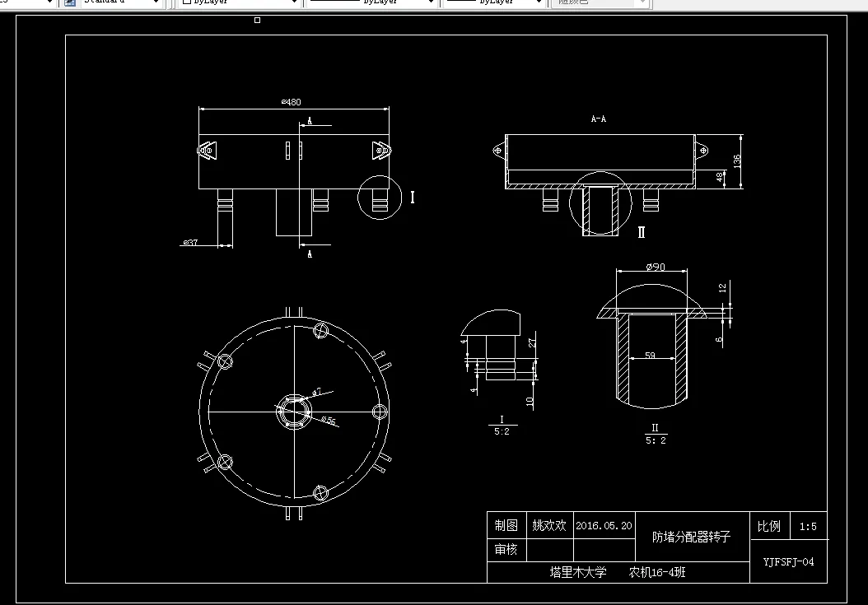The height and width of the screenshot is (605, 868).
Task: Select the 10 dimension in detail I
Action: point(530,402)
